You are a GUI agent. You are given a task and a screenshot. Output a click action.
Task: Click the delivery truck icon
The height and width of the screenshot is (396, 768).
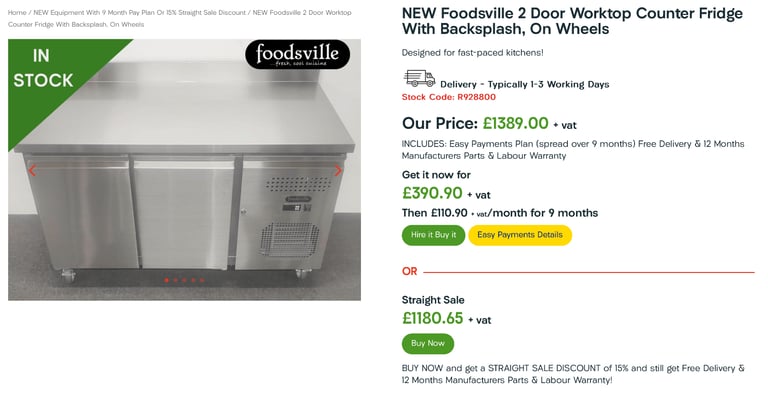click(x=419, y=78)
